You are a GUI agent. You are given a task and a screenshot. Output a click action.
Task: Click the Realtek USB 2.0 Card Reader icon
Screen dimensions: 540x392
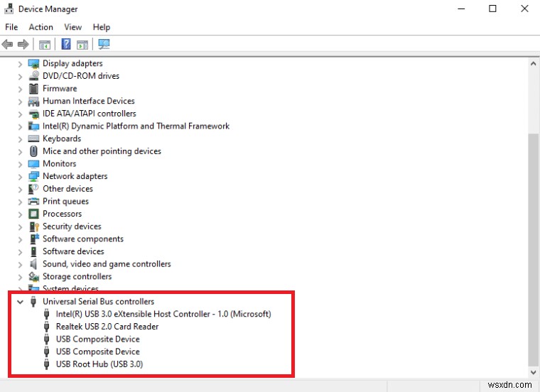(x=46, y=327)
